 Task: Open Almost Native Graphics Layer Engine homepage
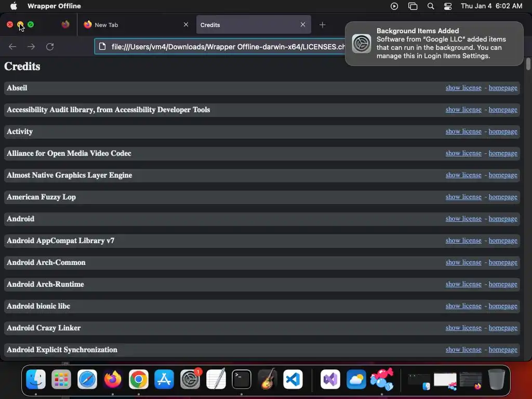tap(503, 175)
